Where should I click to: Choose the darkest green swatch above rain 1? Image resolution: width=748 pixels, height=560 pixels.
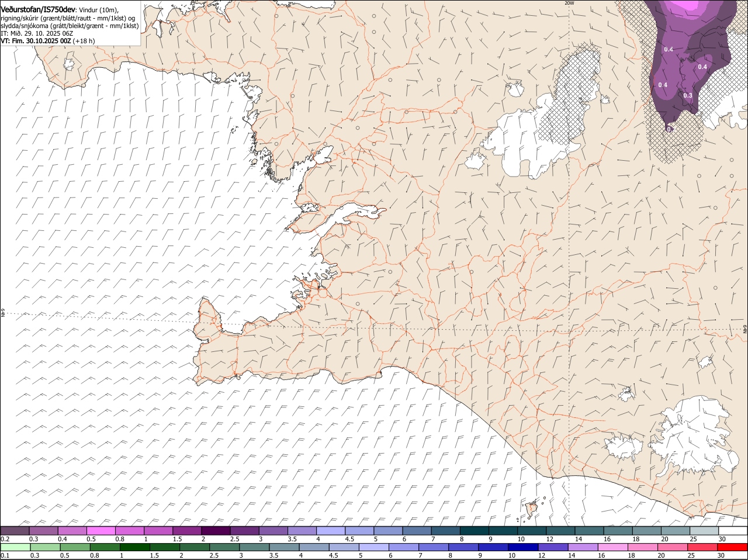tap(134, 547)
